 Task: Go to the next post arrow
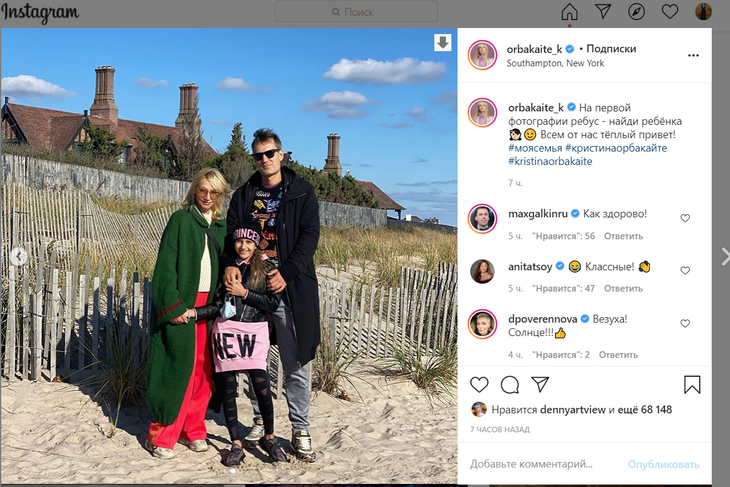pos(724,257)
